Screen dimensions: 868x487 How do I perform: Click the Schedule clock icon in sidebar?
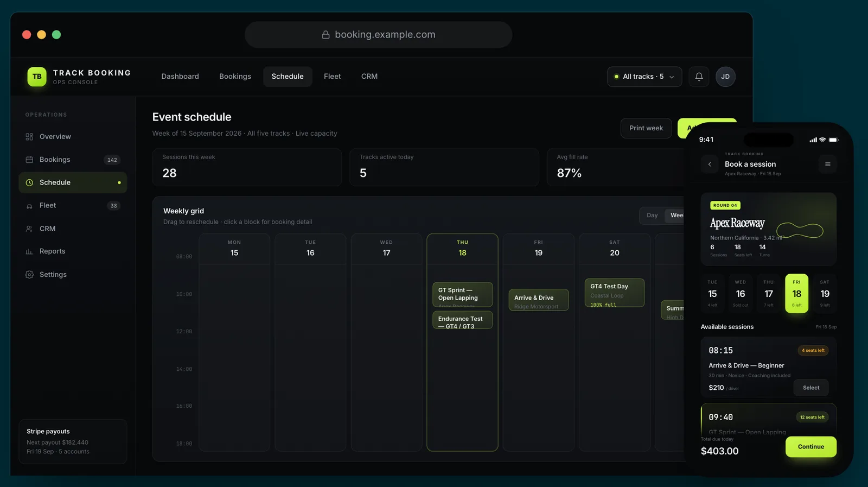click(x=29, y=182)
